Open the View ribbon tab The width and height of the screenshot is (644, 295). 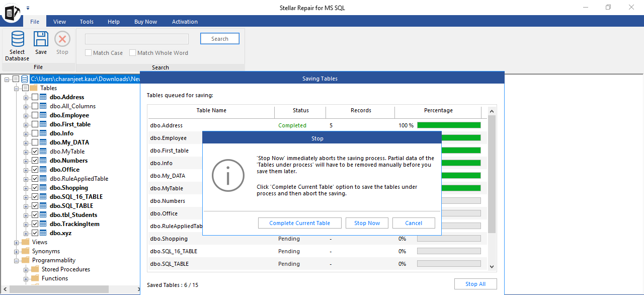[x=60, y=22]
